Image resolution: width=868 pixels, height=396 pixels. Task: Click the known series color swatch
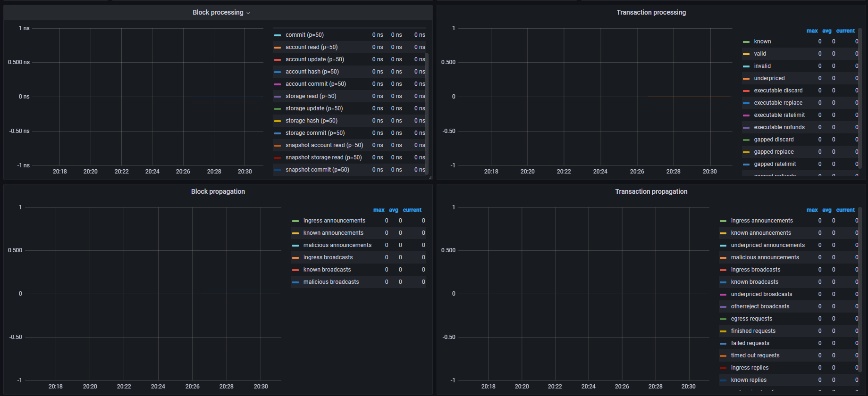click(x=746, y=42)
